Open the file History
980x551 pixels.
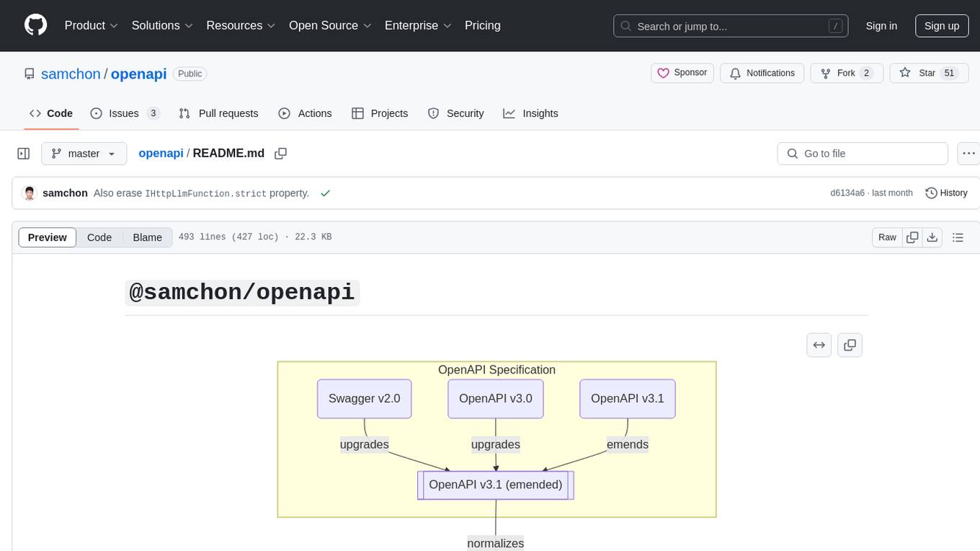click(946, 193)
